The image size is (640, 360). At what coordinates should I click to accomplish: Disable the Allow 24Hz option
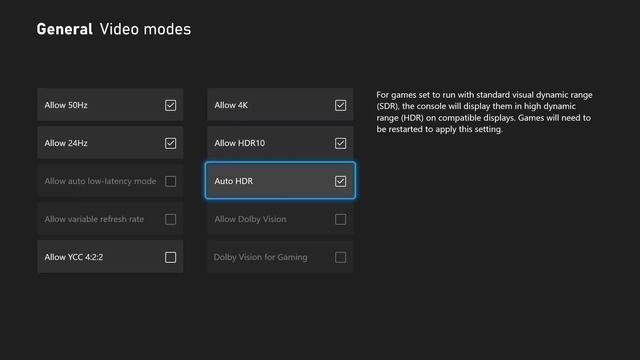[170, 143]
